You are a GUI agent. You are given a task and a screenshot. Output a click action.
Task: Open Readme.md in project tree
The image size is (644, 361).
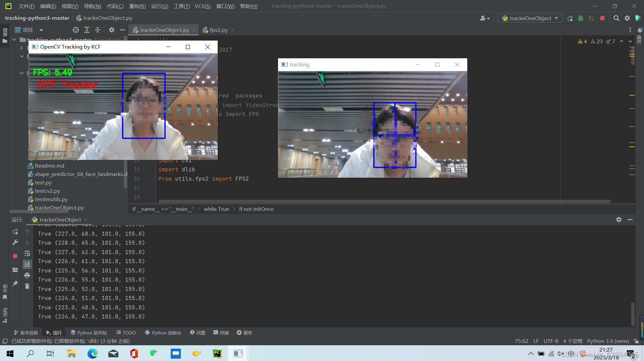pos(49,166)
